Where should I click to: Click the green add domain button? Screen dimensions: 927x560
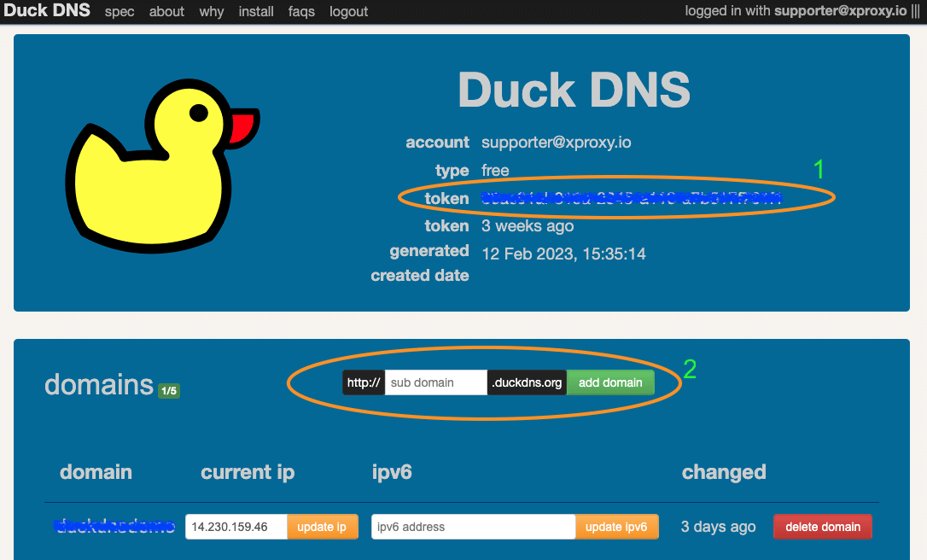[x=610, y=382]
